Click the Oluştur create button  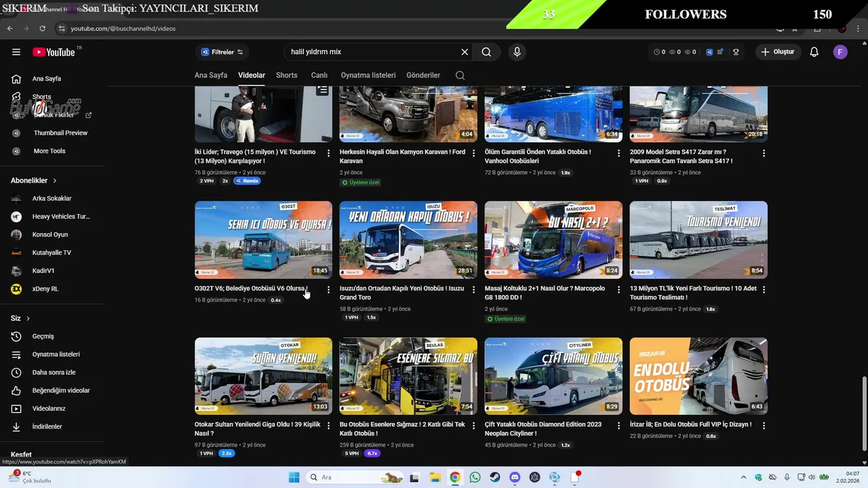(778, 52)
